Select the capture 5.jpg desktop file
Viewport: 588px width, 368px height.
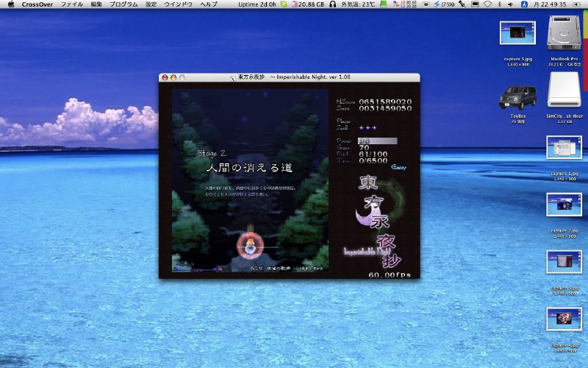(x=517, y=32)
